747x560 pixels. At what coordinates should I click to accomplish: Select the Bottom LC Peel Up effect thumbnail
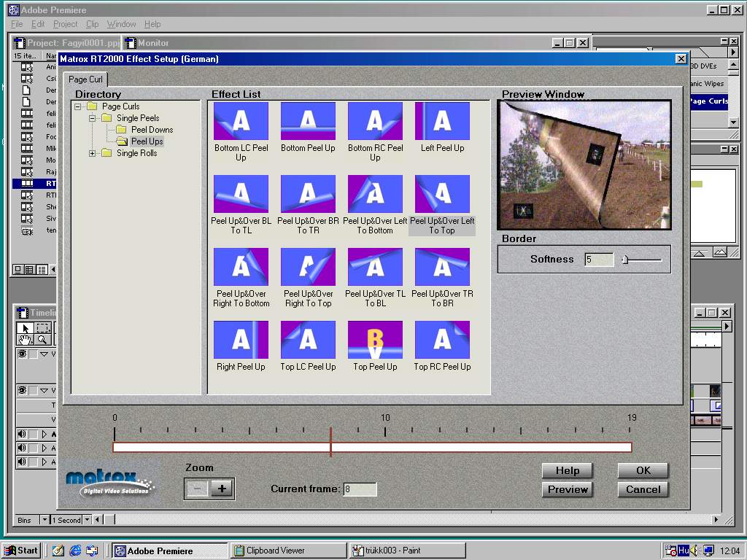pyautogui.click(x=241, y=121)
